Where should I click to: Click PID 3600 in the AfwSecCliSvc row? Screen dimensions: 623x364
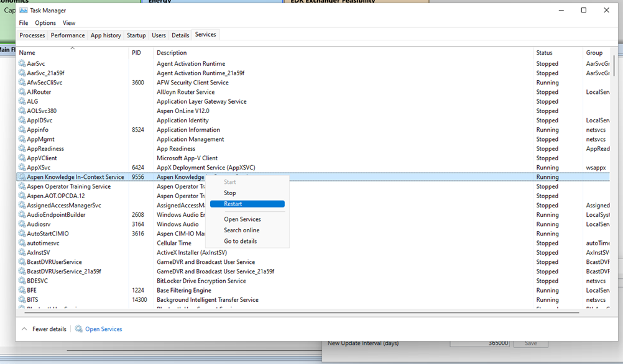coord(138,83)
